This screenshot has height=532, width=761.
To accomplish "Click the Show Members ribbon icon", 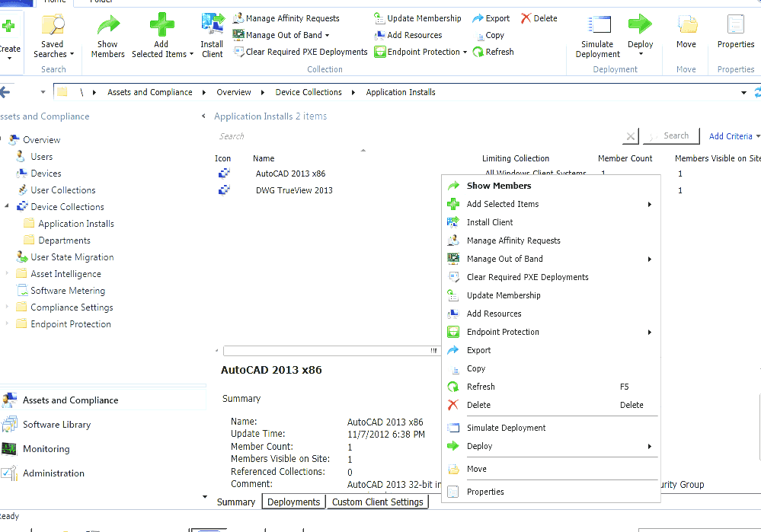I will click(x=107, y=37).
